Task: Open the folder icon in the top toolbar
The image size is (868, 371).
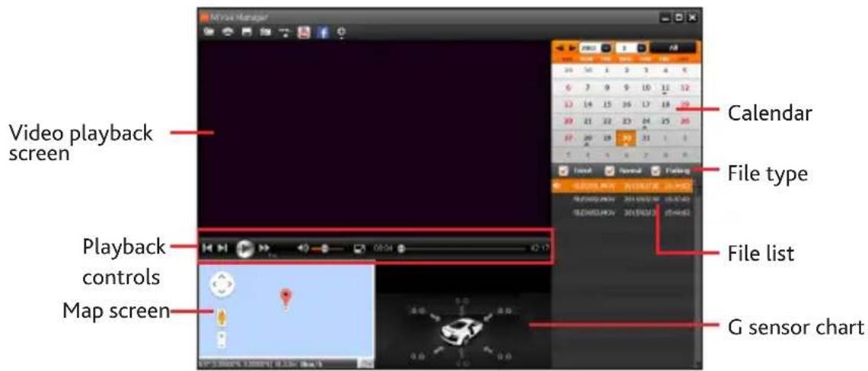Action: tap(209, 32)
